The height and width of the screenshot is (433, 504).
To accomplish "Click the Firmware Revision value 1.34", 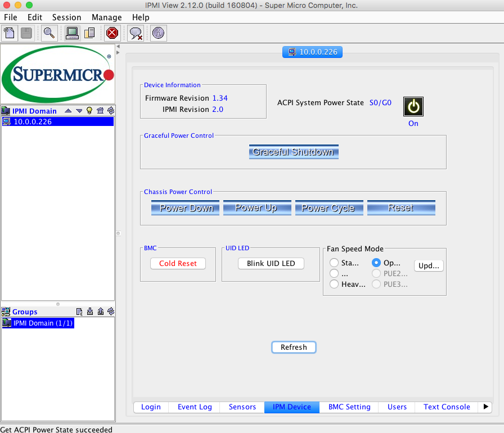I will [220, 98].
